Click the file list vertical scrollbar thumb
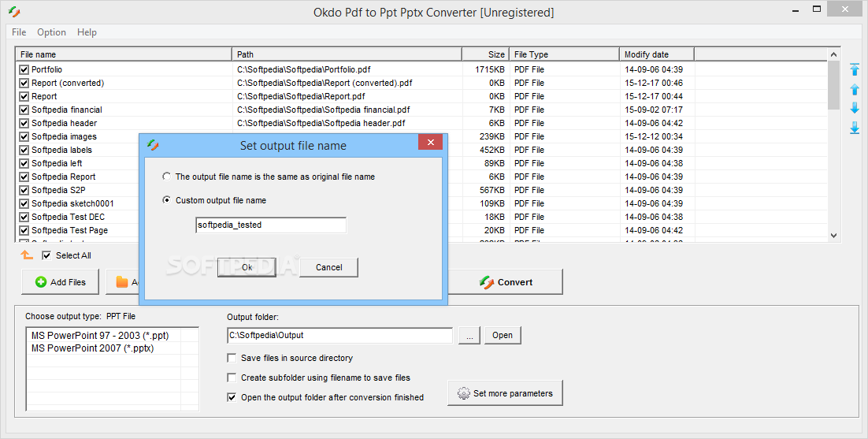Screen dimensions: 868x439 tap(833, 85)
